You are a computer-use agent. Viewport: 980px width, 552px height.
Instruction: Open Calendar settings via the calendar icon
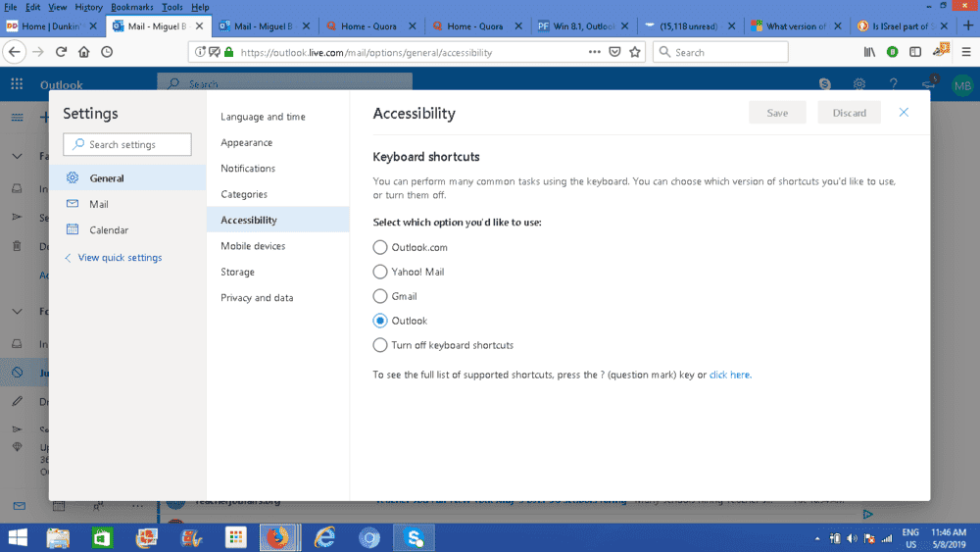click(x=73, y=230)
